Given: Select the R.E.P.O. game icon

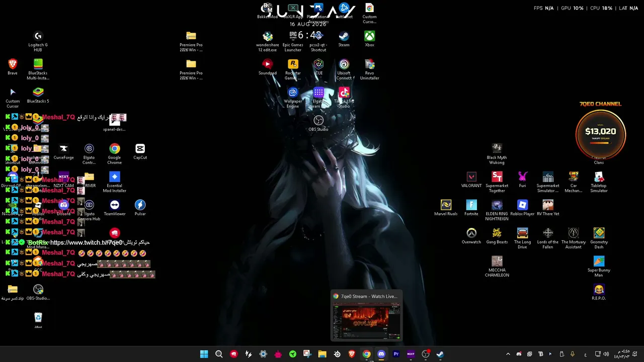Looking at the screenshot, I should point(599,292).
